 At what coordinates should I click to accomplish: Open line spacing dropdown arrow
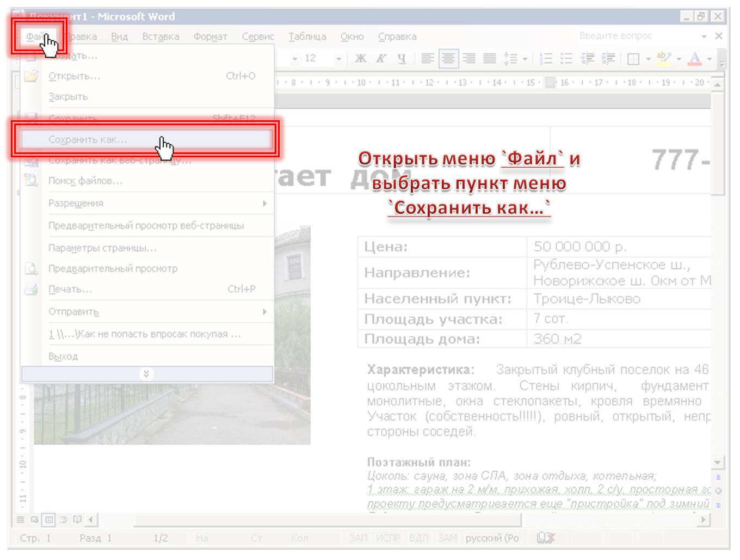pos(525,58)
